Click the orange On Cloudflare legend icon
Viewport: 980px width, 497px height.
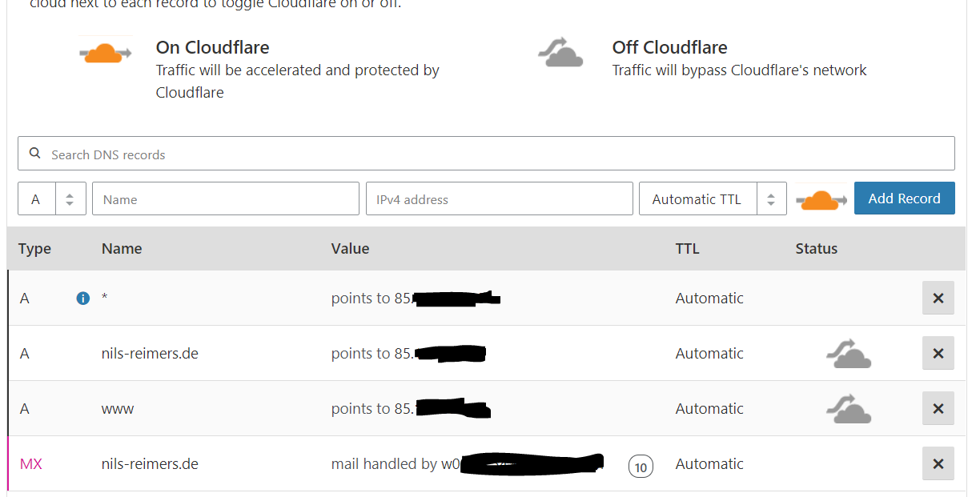click(105, 54)
